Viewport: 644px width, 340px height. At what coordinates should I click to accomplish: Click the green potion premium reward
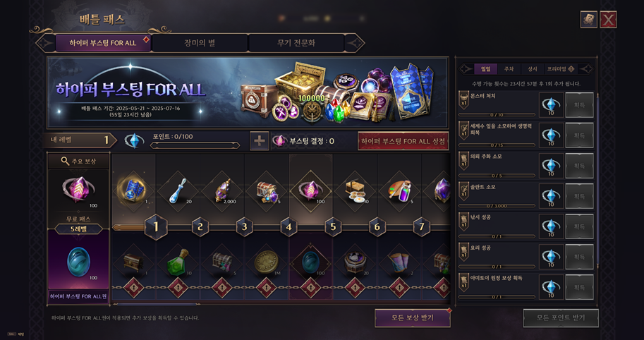tap(178, 262)
